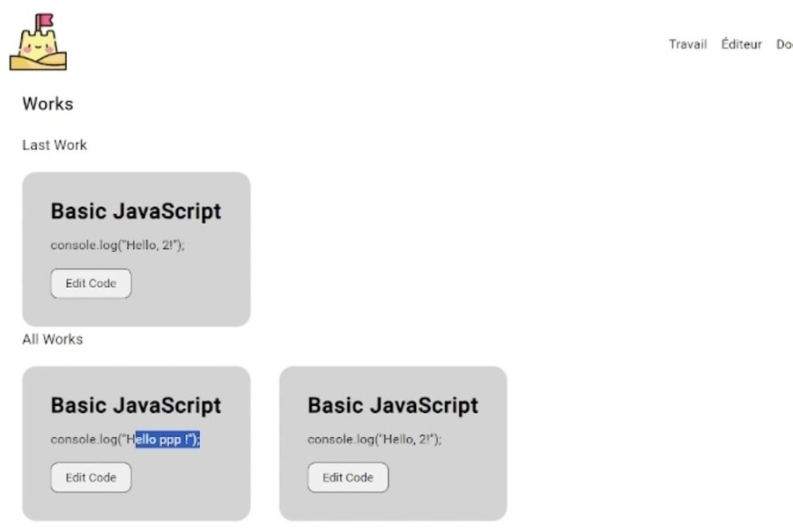This screenshot has width=793, height=532.
Task: Click Edit Code under the Hello ppp snippet
Action: tap(91, 477)
